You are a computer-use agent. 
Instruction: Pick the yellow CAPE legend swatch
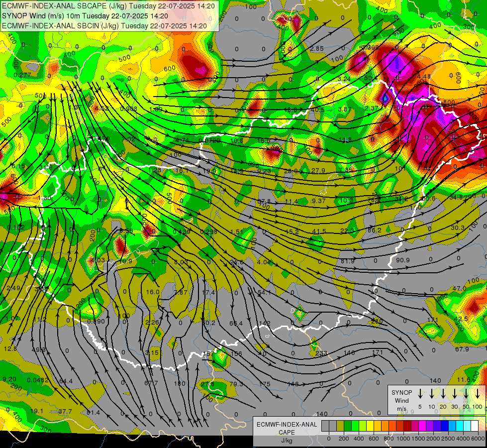coord(370,426)
